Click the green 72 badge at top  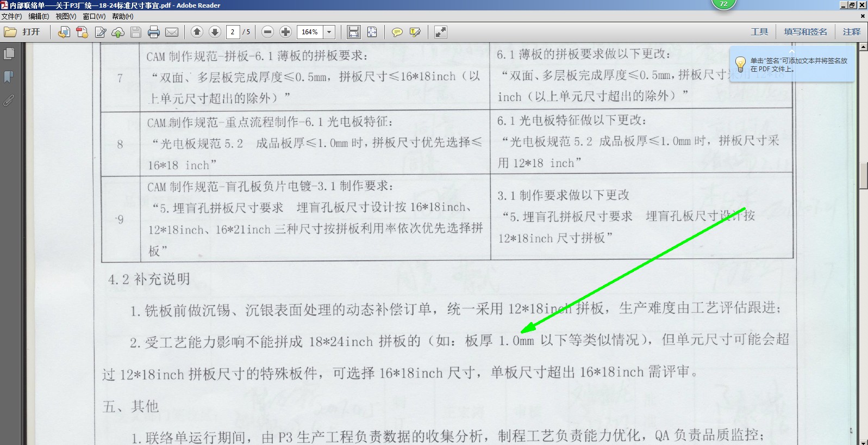click(723, 4)
